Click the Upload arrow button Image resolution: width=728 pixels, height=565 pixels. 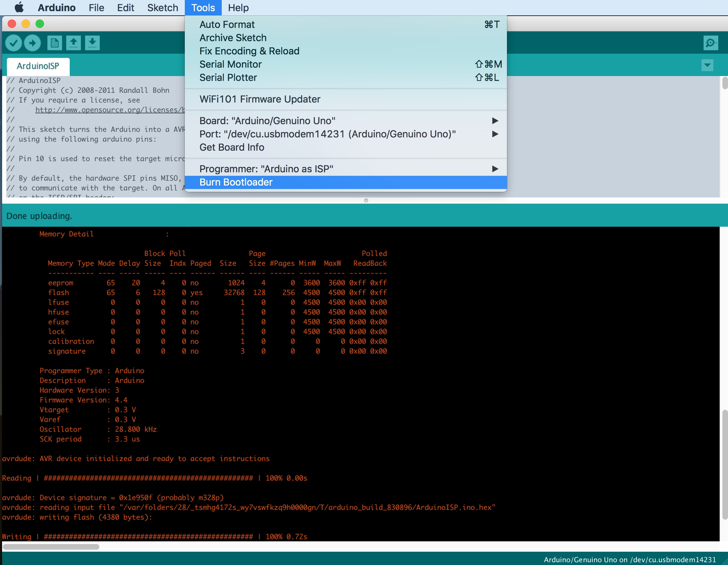click(32, 43)
